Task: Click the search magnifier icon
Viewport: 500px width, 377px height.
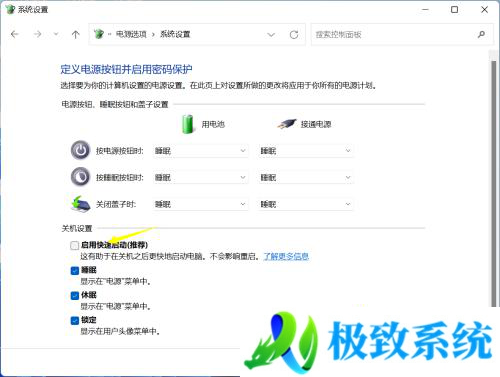Action: [481, 34]
